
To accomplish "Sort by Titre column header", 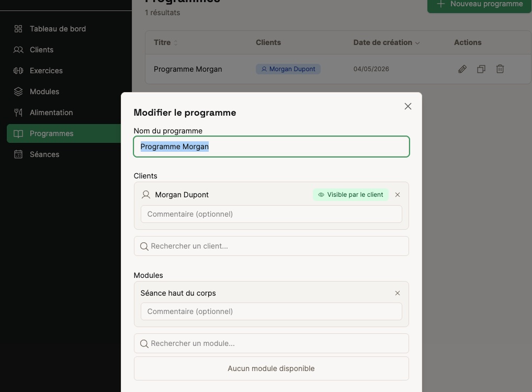I will pyautogui.click(x=166, y=42).
